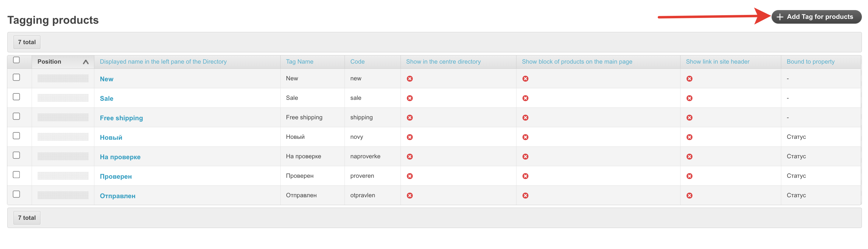Toggle main page block icon for На проверке
This screenshot has width=868, height=249.
click(x=525, y=157)
